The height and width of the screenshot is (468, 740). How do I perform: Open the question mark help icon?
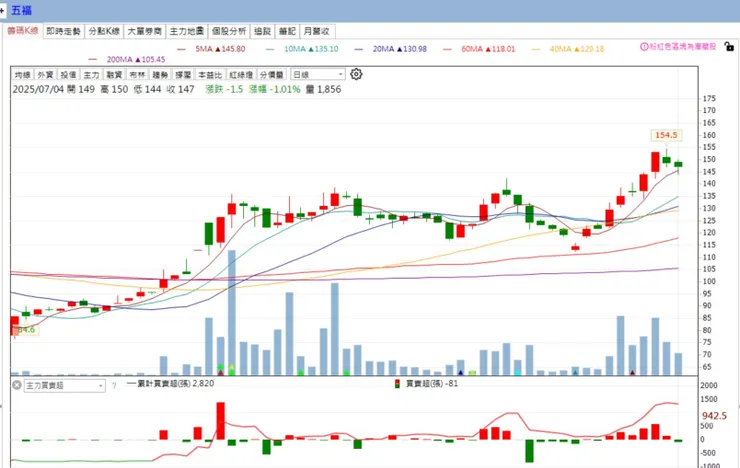coord(114,386)
